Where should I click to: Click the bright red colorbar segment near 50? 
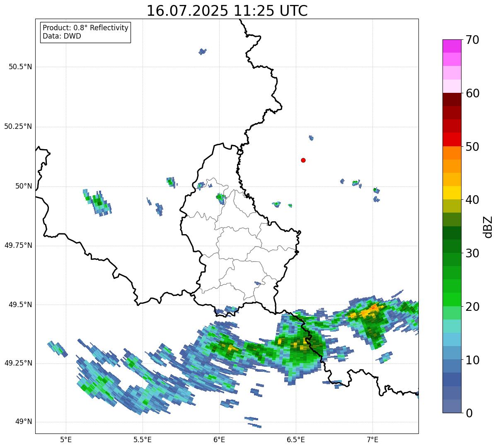[452, 140]
